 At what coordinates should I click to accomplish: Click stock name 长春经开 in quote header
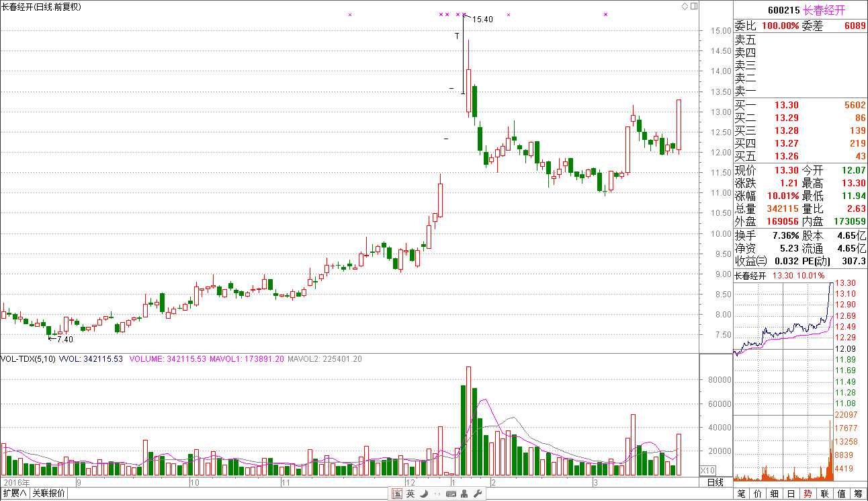pos(825,11)
